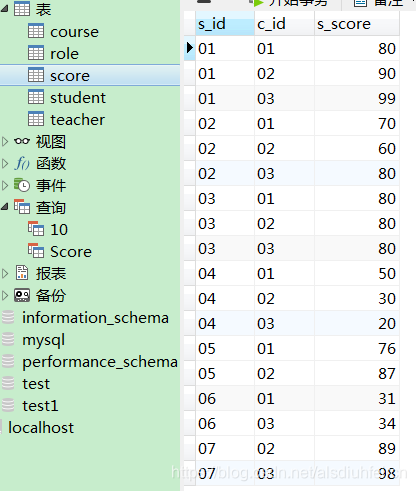Click the c_id column header
The image size is (416, 491).
pos(284,24)
